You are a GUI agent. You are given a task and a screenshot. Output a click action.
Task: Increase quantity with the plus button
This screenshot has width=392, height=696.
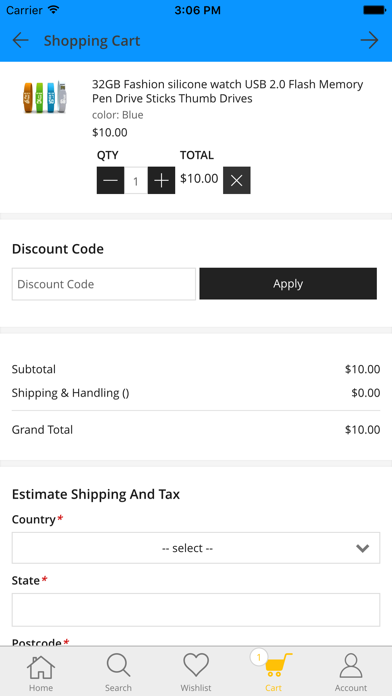[161, 180]
